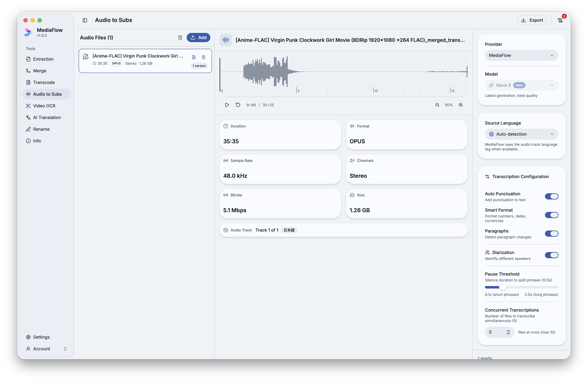Click the waveform timeline at marker 10
Screen dimensions: 588x382
(x=373, y=90)
